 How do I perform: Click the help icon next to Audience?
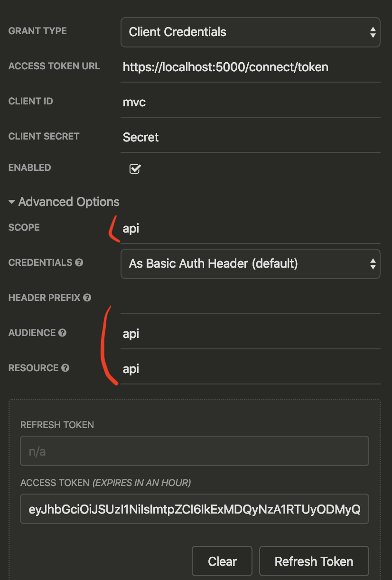(62, 333)
